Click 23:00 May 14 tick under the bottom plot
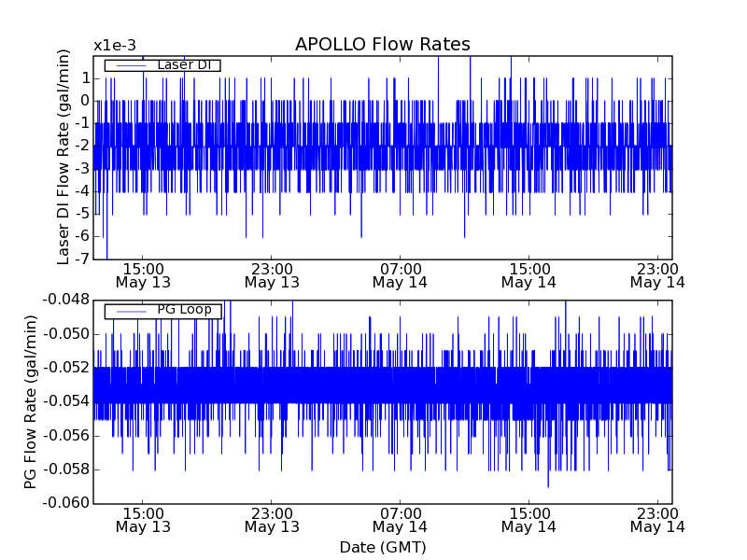The image size is (747, 560). pyautogui.click(x=656, y=519)
